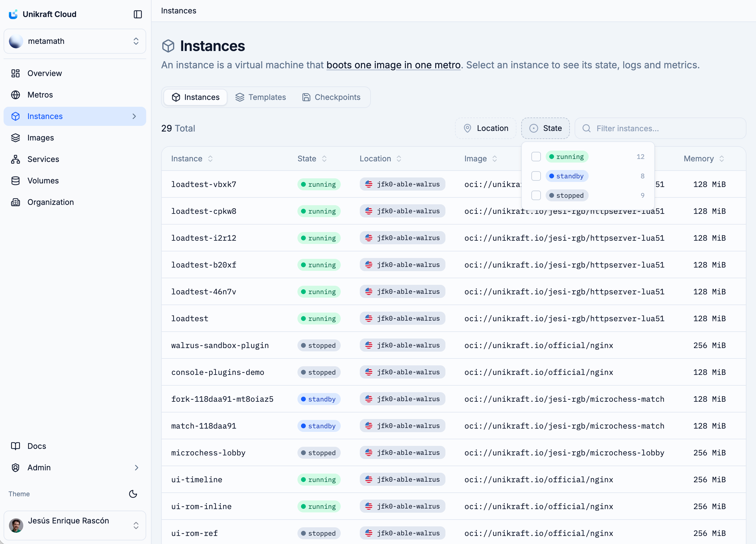Go to Metros in the sidebar
Image resolution: width=756 pixels, height=544 pixels.
75,95
